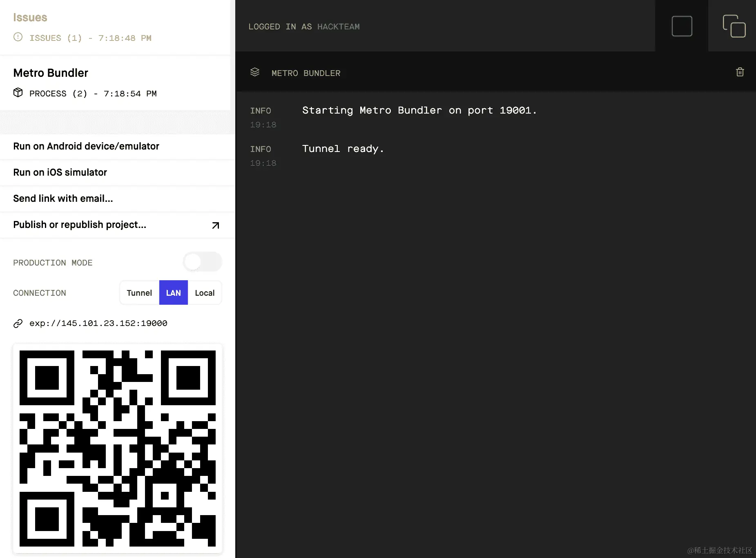Click the exp://145.101.23.152:19000 address
Image resolution: width=756 pixels, height=558 pixels.
click(x=98, y=324)
